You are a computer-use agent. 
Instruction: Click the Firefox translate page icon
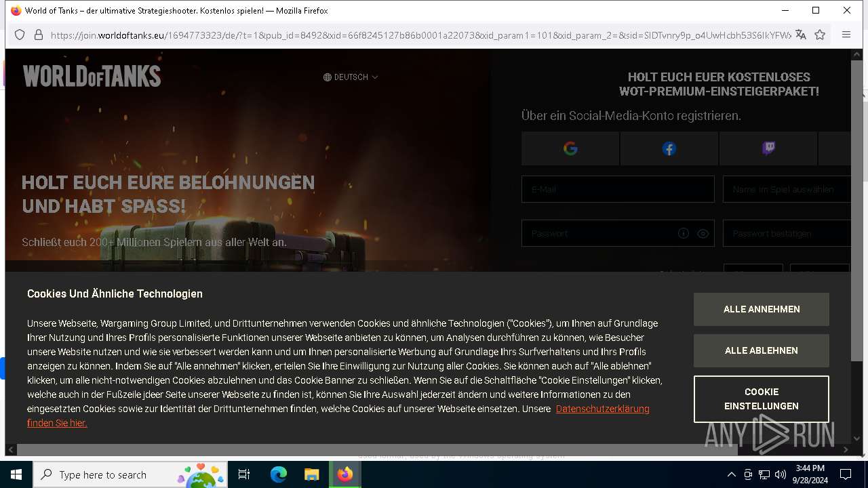801,35
